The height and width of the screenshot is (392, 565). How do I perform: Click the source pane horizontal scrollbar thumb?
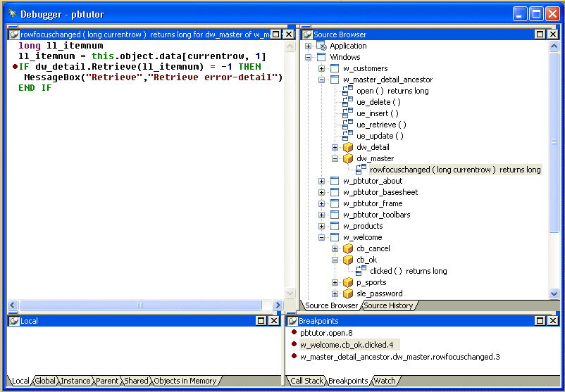click(x=140, y=305)
